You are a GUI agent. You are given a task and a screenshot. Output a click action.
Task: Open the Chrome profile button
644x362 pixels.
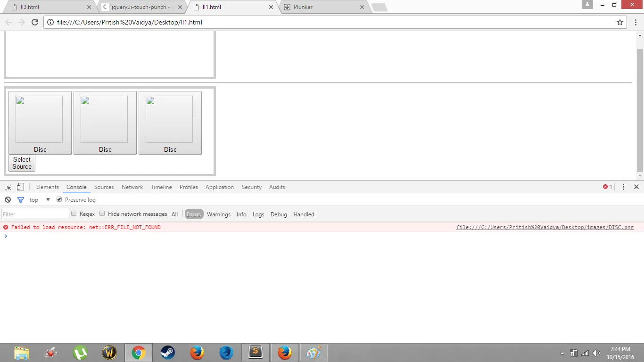587,4
